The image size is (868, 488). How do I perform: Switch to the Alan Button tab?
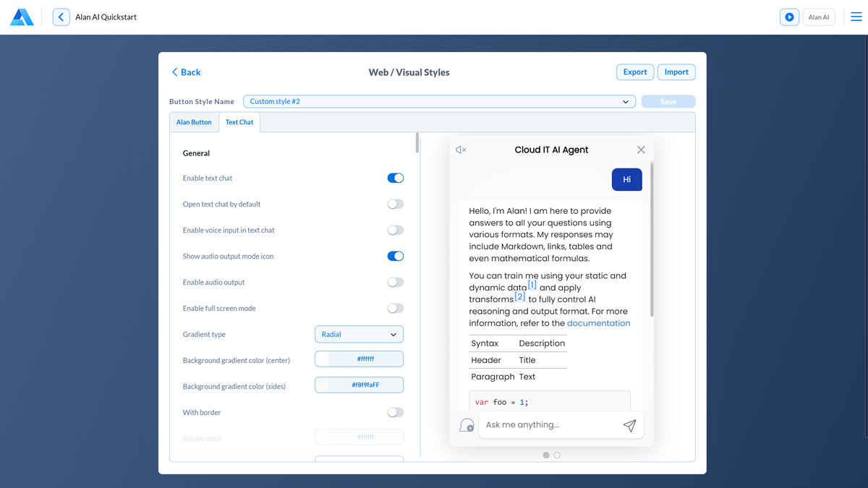click(x=194, y=122)
